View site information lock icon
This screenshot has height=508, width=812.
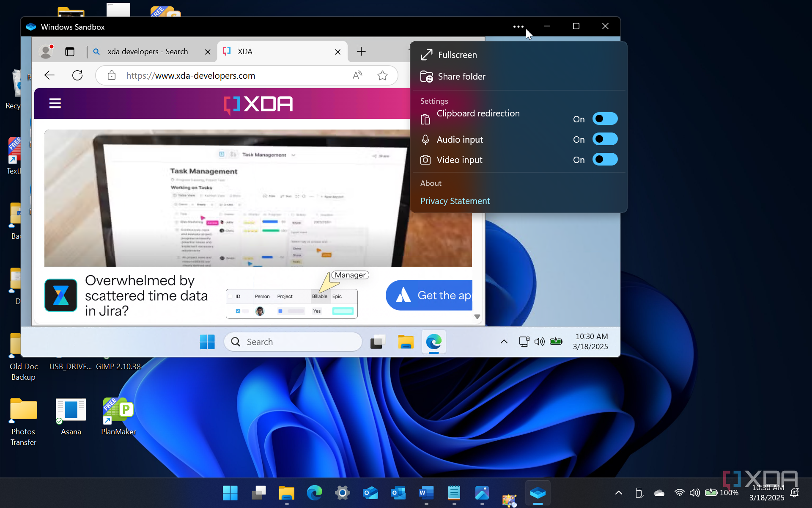(112, 75)
